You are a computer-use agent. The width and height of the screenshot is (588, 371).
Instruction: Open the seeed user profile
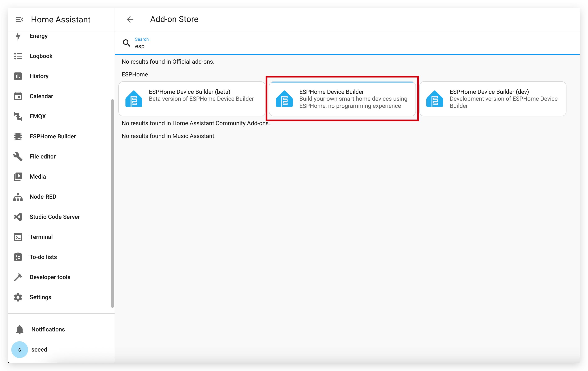pyautogui.click(x=61, y=349)
